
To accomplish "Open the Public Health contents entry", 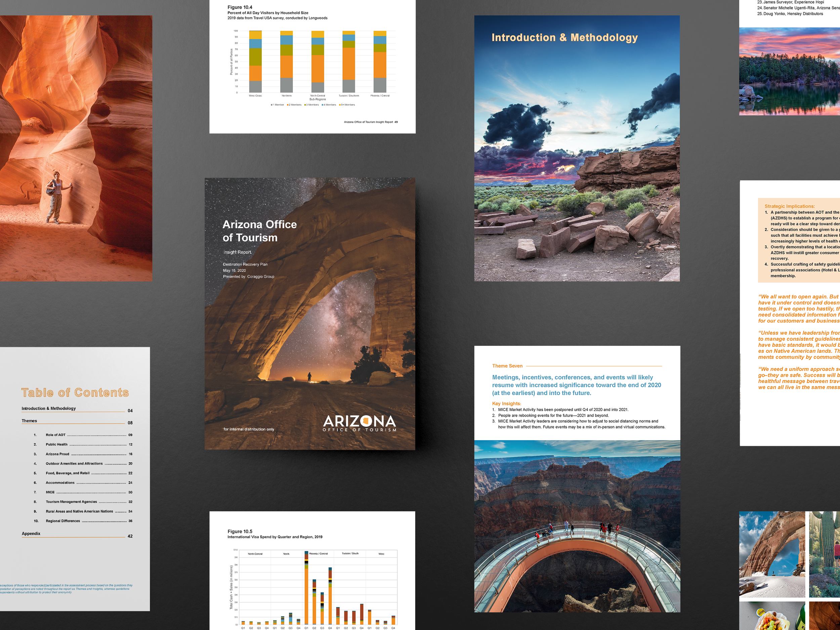I will click(56, 444).
